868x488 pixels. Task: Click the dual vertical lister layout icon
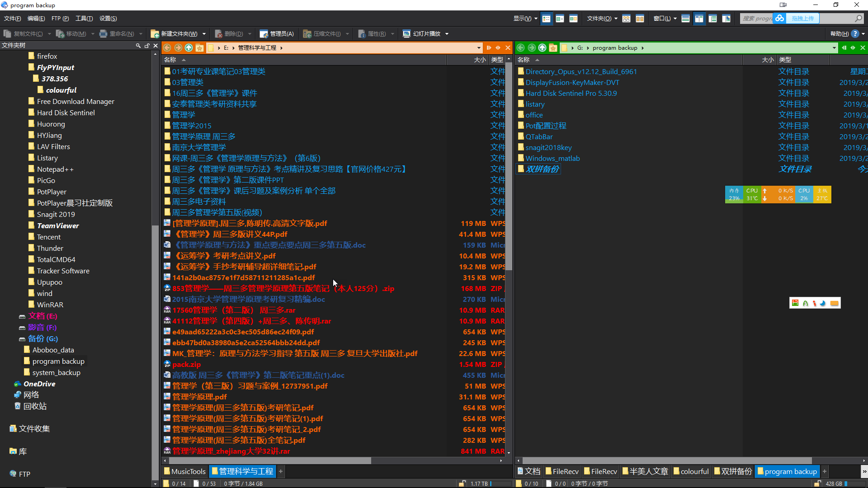(x=699, y=19)
